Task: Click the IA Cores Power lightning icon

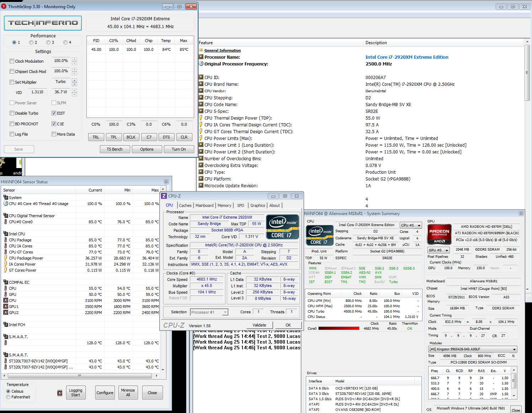Action: point(6,264)
